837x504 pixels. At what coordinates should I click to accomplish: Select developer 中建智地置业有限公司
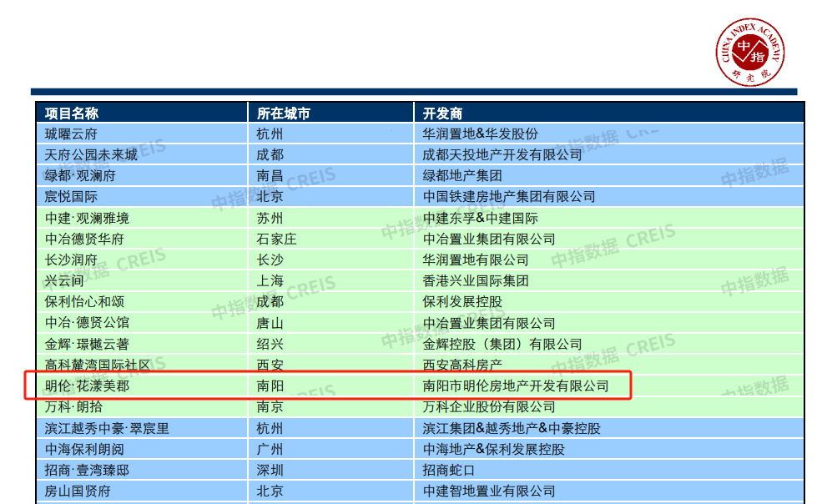(x=489, y=491)
